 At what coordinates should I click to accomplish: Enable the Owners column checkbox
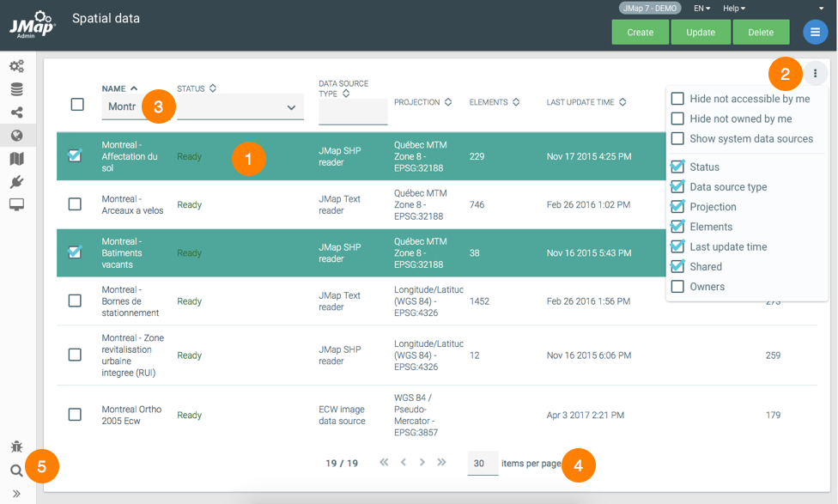click(x=677, y=287)
